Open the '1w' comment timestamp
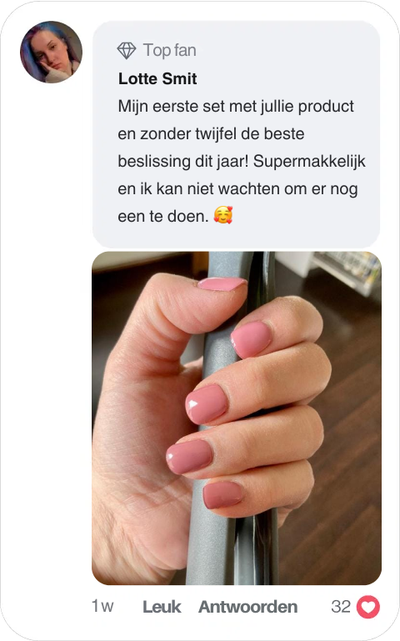400x641 pixels. [102, 606]
